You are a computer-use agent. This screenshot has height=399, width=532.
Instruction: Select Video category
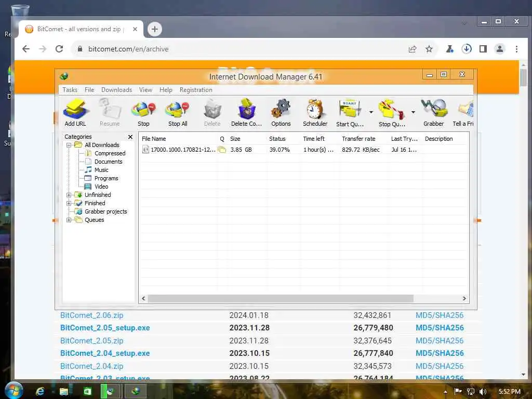click(101, 187)
